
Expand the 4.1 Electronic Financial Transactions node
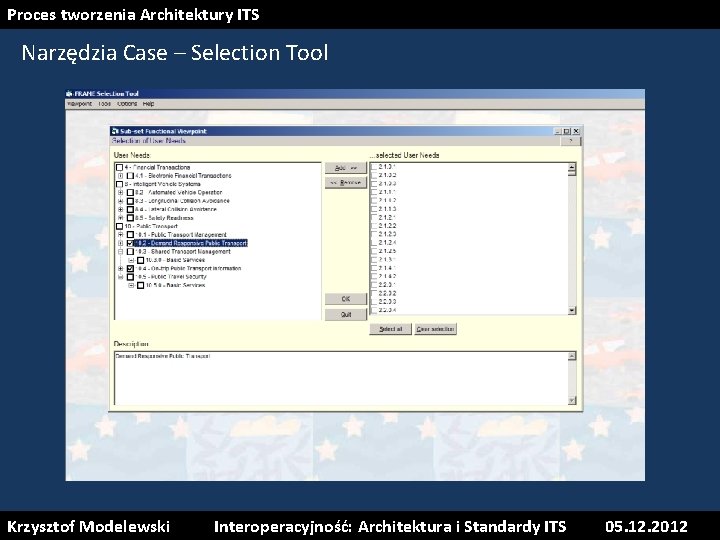(120, 176)
